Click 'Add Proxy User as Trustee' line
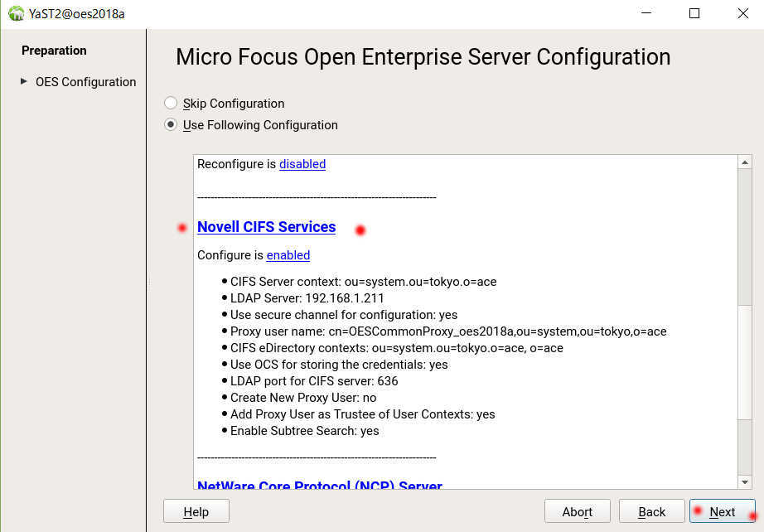The height and width of the screenshot is (532, 764). click(x=362, y=414)
